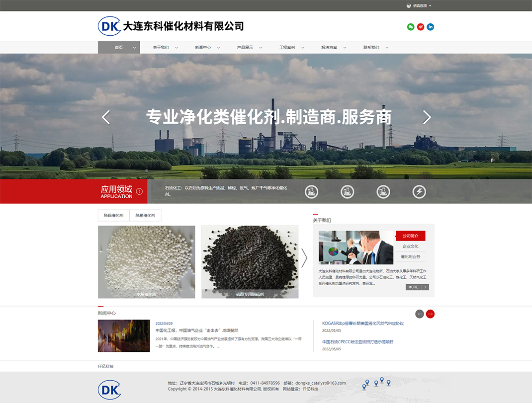Click the red Weibo icon
Screen dimensions: 532x403
tap(421, 27)
